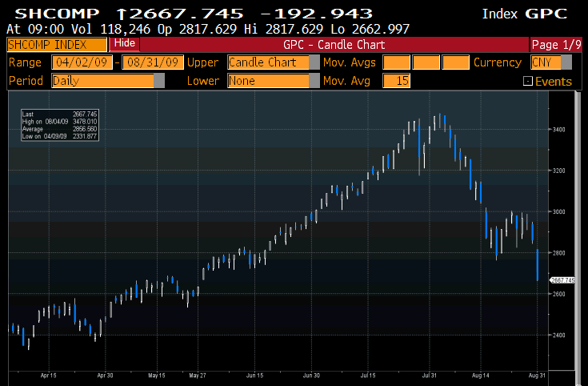Select the range start date 04/02/09

tap(82, 62)
